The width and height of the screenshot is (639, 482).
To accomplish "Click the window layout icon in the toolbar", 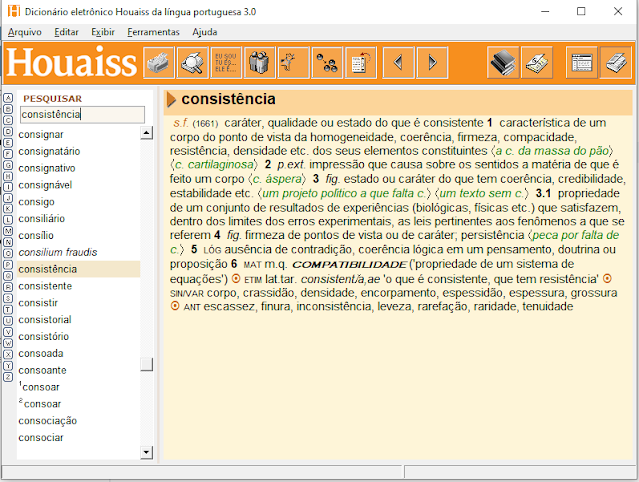I will [582, 63].
